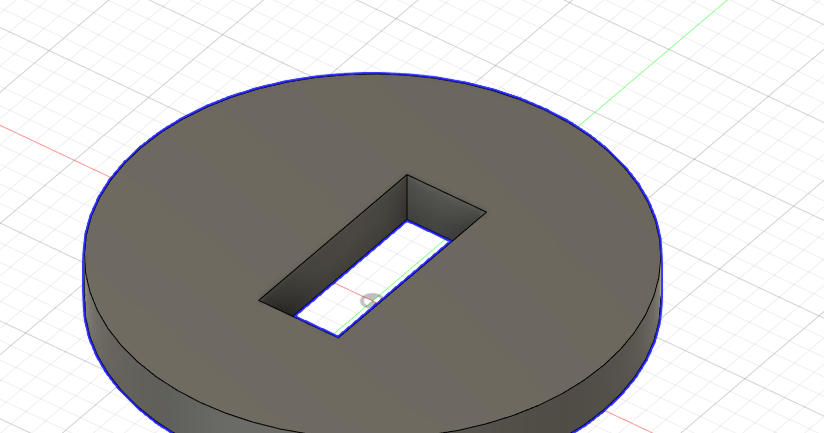Click the vertical corner edge inside the slot

point(407,198)
